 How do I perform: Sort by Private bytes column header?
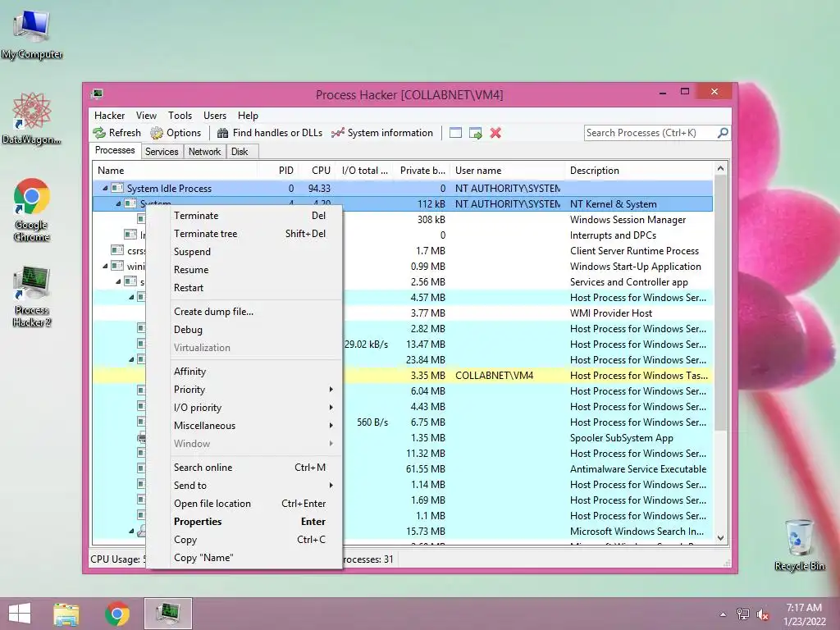422,171
